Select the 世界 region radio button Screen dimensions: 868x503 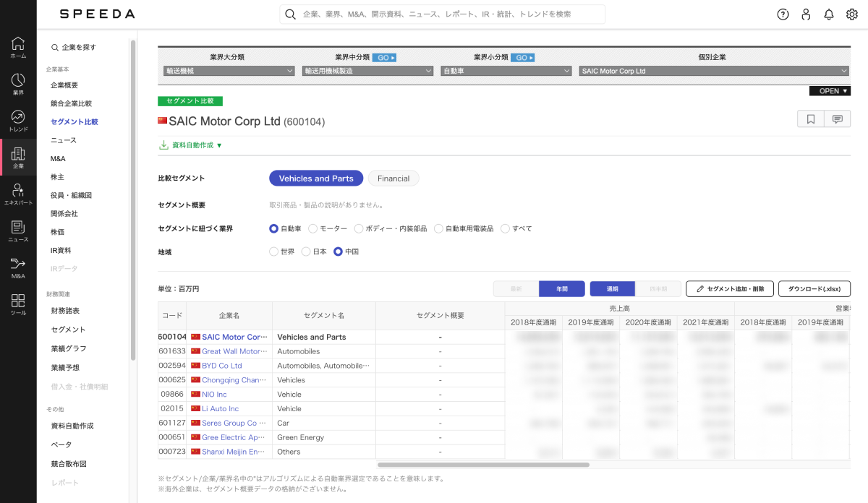(273, 252)
